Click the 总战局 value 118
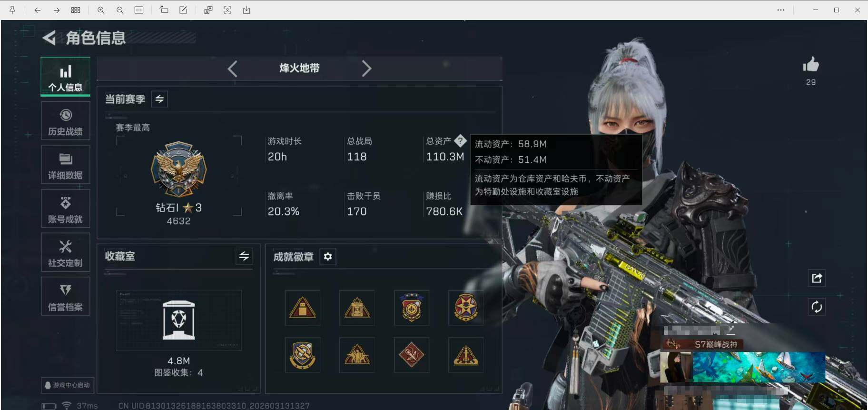This screenshot has width=868, height=410. click(x=357, y=157)
